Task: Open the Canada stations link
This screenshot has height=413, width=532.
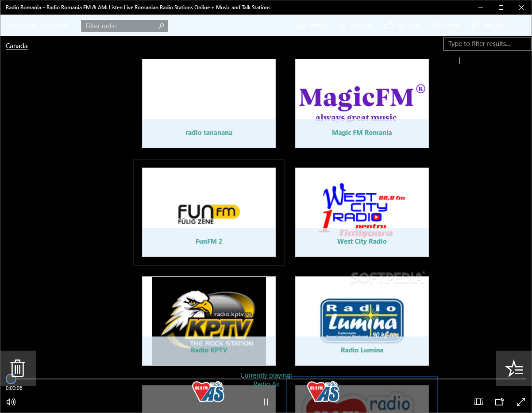Action: [x=16, y=46]
